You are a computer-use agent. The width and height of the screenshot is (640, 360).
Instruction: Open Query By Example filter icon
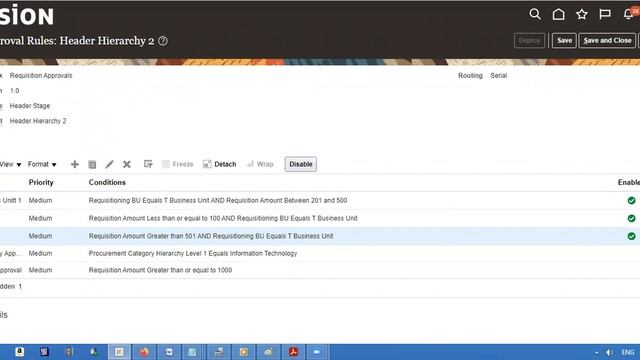(148, 164)
